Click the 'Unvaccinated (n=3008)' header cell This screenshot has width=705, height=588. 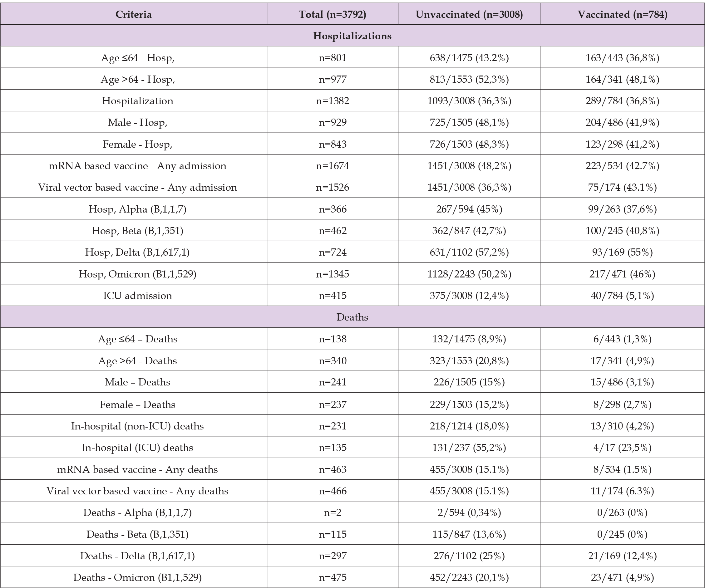(x=469, y=14)
